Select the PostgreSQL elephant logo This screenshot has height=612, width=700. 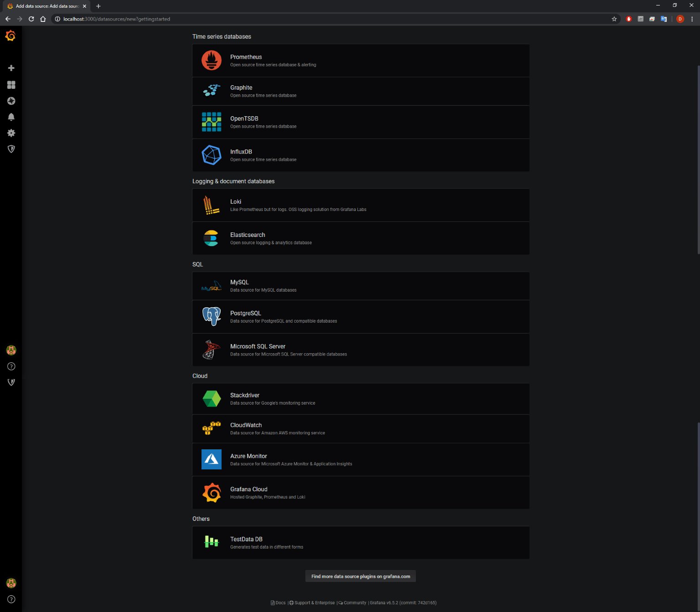tap(211, 316)
